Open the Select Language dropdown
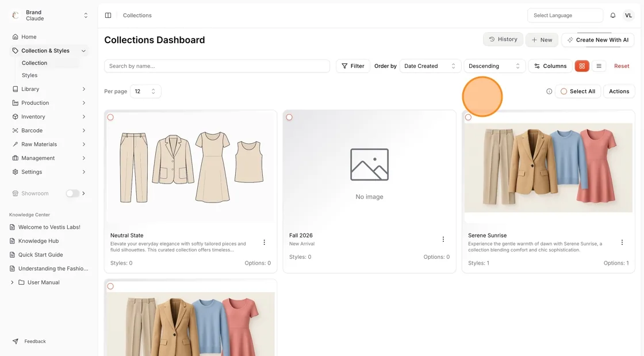 pos(565,15)
